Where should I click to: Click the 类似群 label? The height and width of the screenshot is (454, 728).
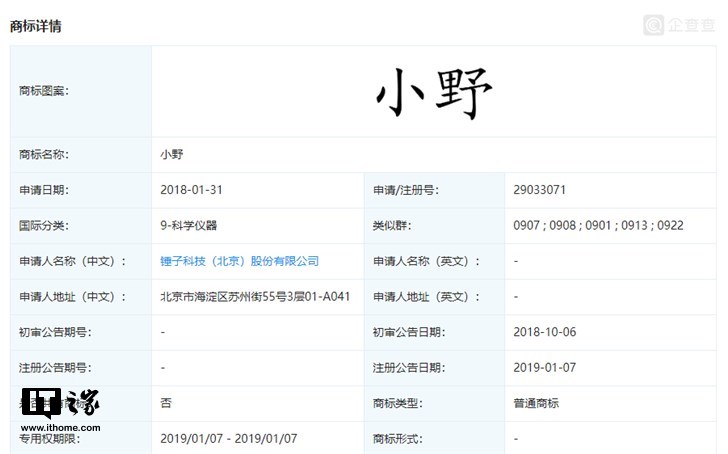click(x=392, y=226)
